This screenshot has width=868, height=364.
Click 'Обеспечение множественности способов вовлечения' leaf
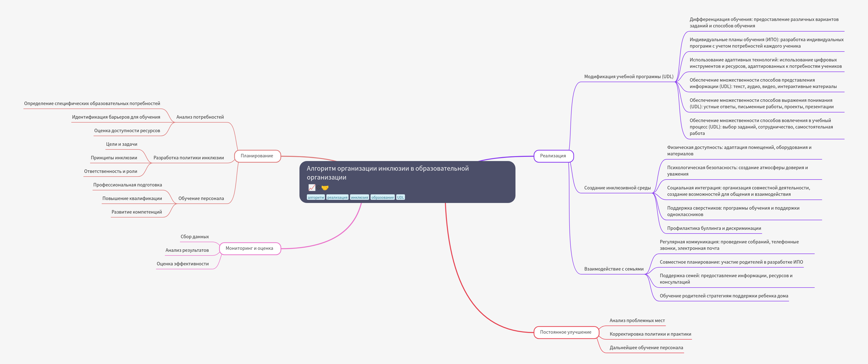click(x=761, y=127)
